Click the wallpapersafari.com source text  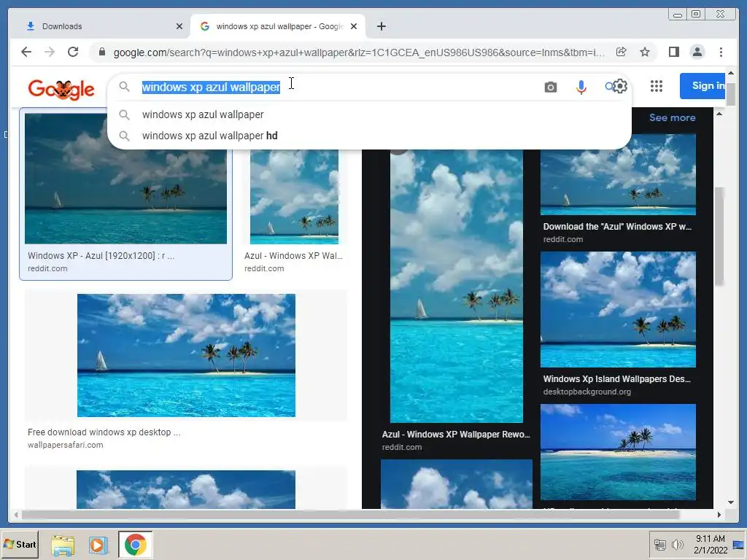click(65, 445)
